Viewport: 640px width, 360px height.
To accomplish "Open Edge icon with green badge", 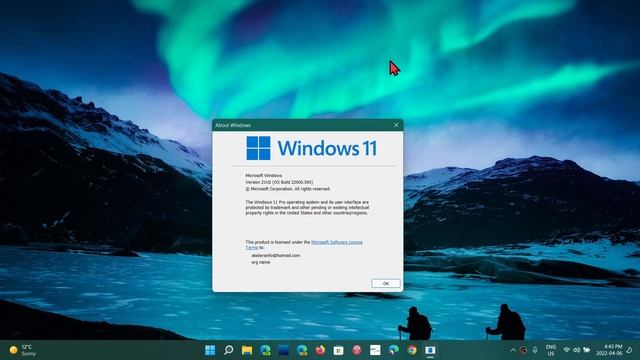I will pos(265,350).
